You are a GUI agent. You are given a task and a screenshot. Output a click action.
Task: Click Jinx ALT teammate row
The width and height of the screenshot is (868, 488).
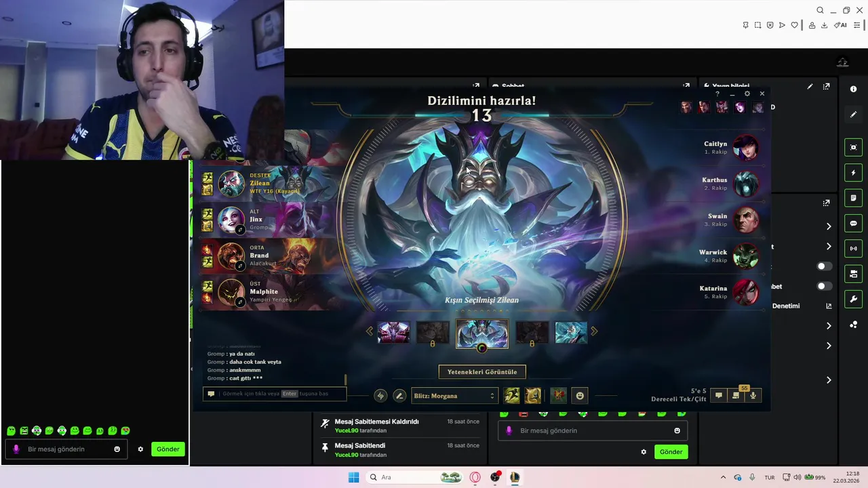(267, 220)
